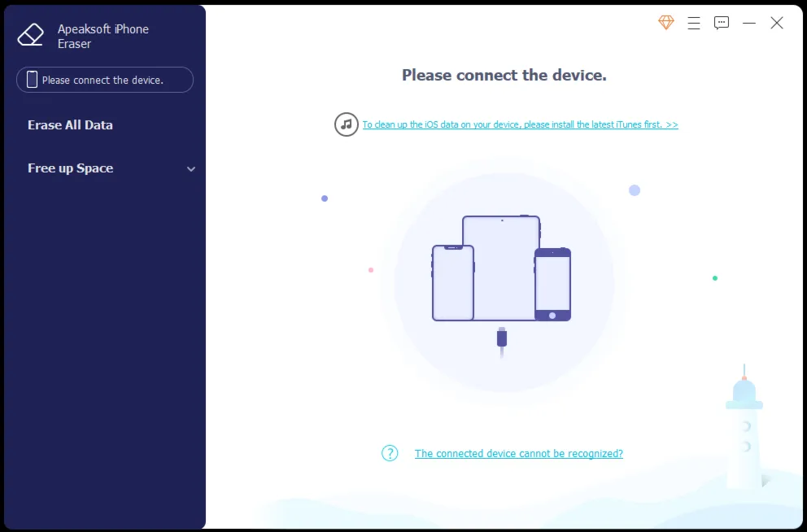This screenshot has width=807, height=532.
Task: Open the hamburger menu icon
Action: [x=694, y=23]
